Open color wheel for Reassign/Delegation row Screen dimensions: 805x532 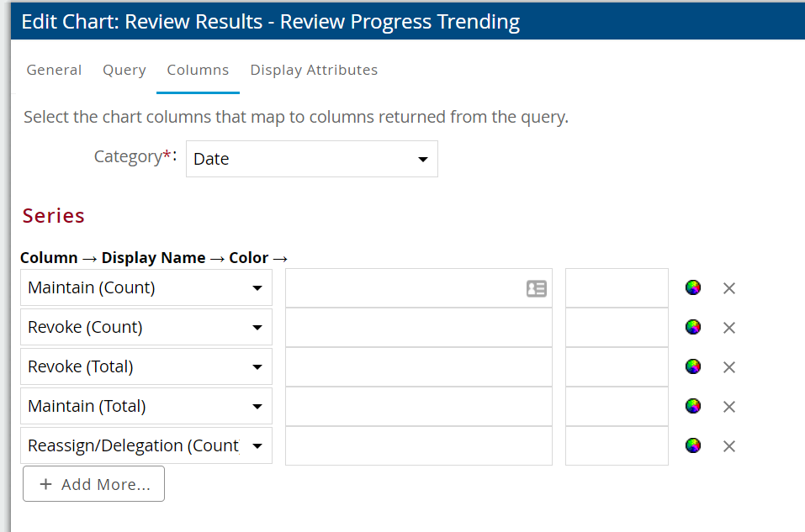click(692, 445)
